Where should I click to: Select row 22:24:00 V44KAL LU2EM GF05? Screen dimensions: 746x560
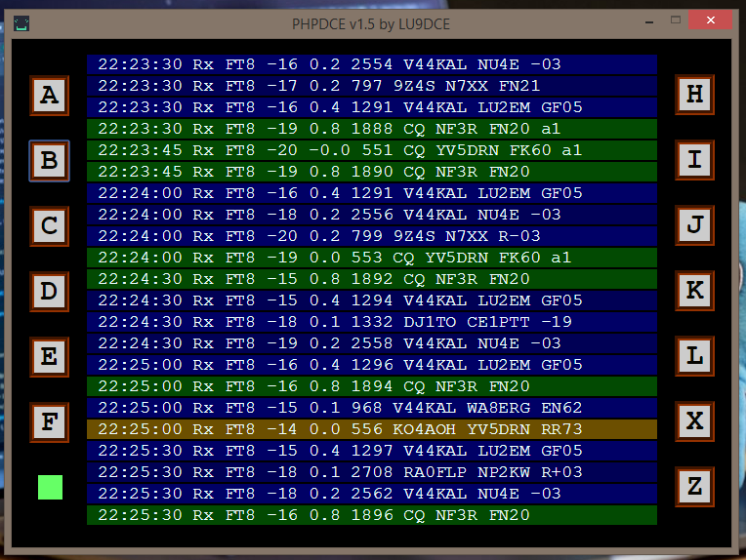pos(372,193)
